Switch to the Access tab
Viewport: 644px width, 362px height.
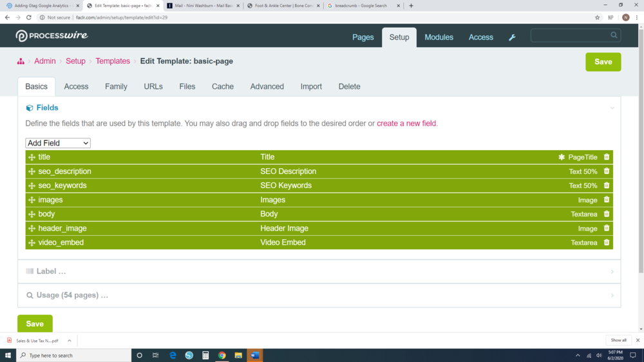pos(76,86)
